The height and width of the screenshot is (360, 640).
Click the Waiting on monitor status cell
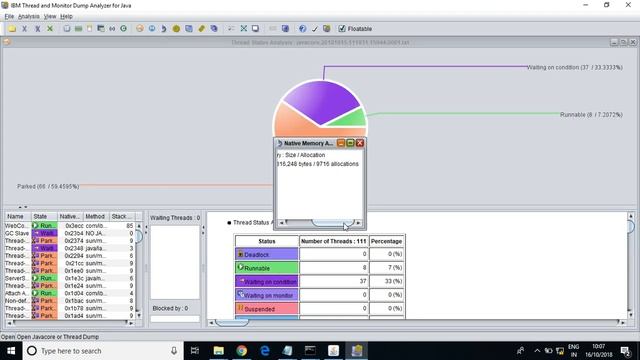pyautogui.click(x=267, y=295)
